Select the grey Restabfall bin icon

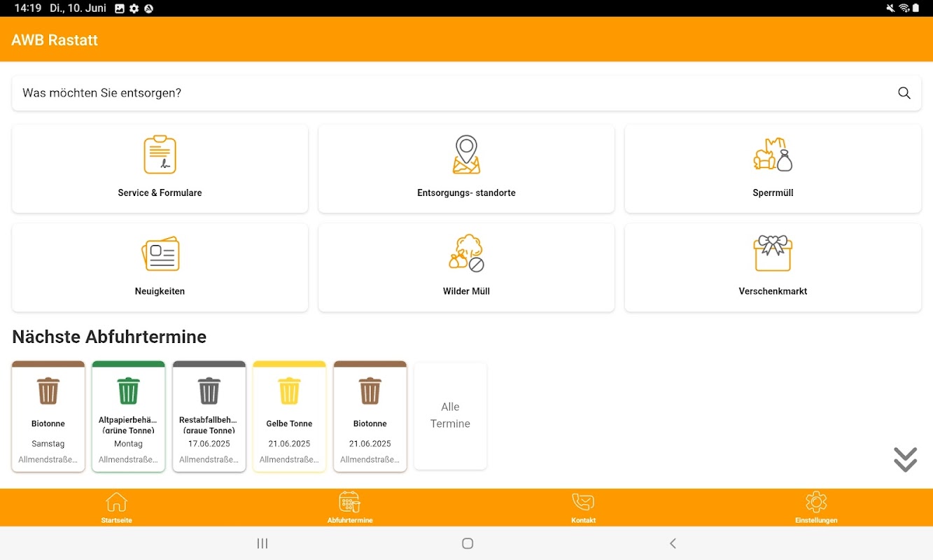209,391
